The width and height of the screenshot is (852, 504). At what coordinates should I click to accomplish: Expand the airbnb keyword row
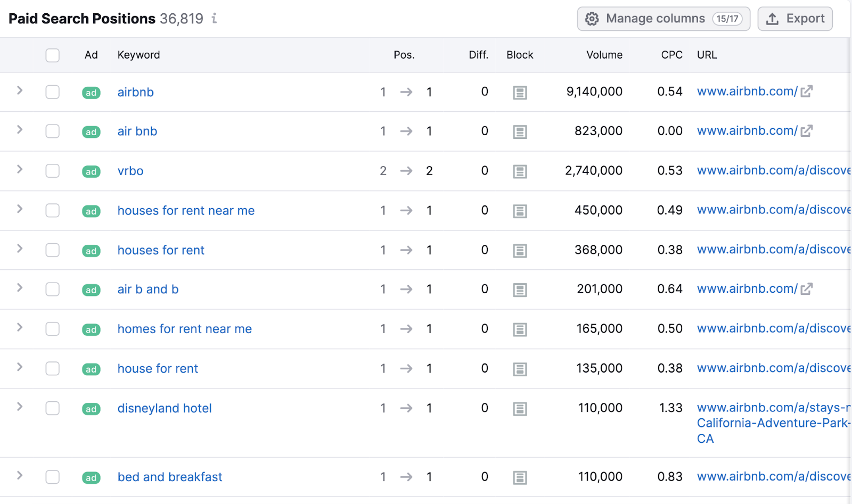tap(20, 90)
